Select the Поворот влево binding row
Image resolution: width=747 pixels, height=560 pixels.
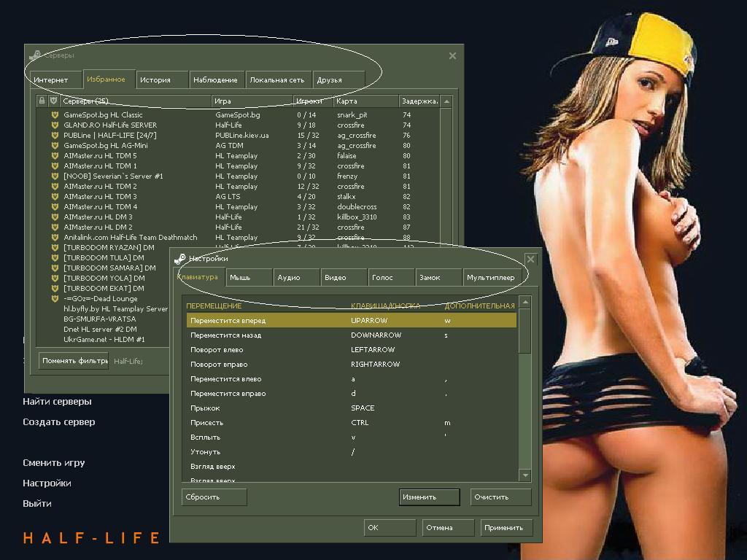[x=352, y=349]
